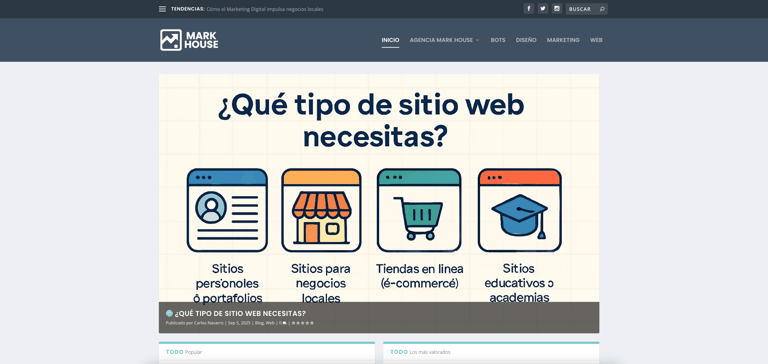
Task: Go to Inicio menu item
Action: pyautogui.click(x=390, y=40)
